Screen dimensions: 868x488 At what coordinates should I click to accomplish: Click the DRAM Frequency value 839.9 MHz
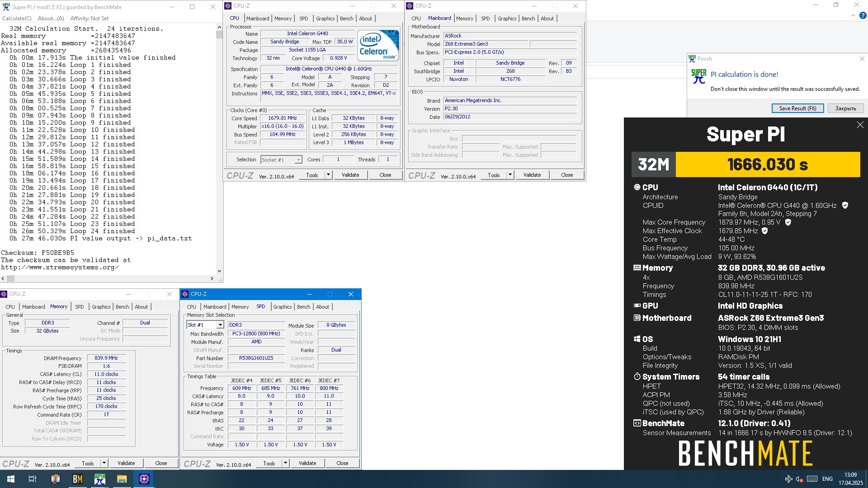pyautogui.click(x=106, y=358)
